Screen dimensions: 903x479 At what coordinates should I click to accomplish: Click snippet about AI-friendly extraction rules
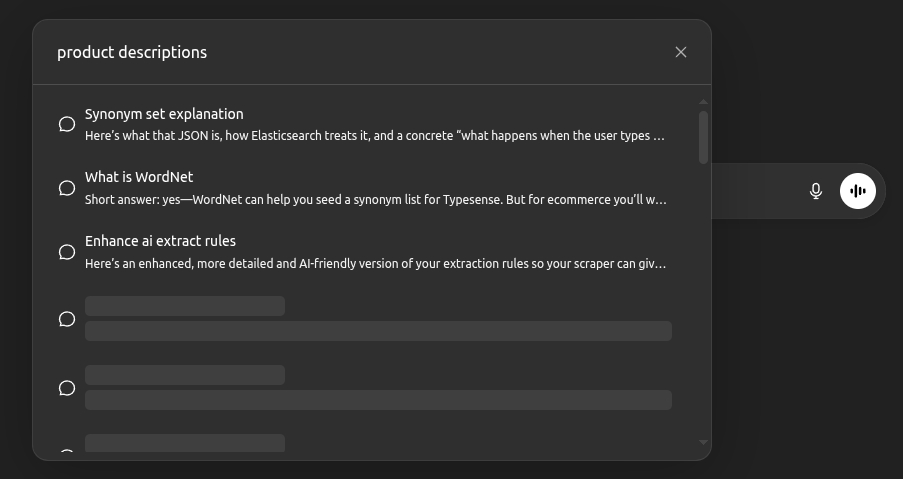coord(375,264)
